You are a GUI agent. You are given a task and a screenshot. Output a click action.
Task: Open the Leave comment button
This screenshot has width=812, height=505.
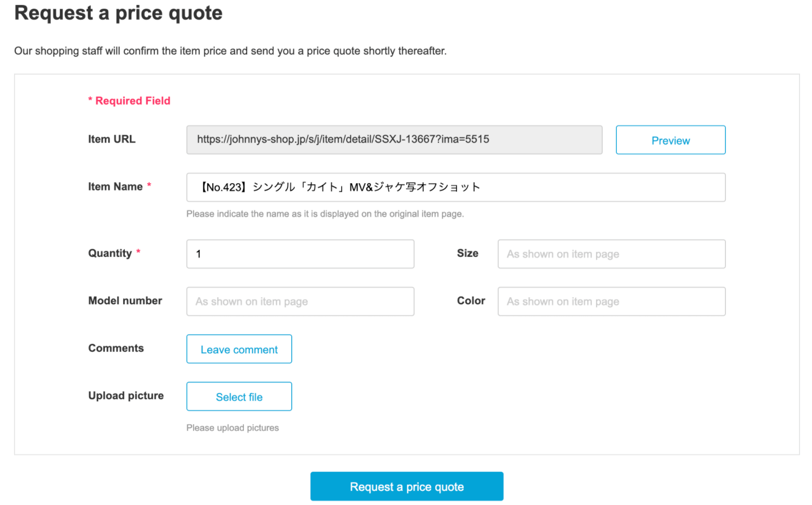tap(239, 349)
